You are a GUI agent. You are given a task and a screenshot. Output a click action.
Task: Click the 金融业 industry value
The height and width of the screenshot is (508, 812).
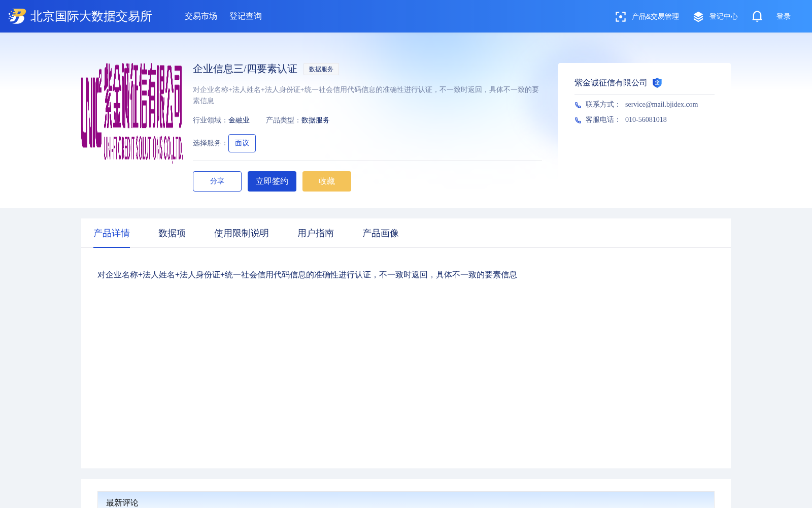[x=239, y=120]
